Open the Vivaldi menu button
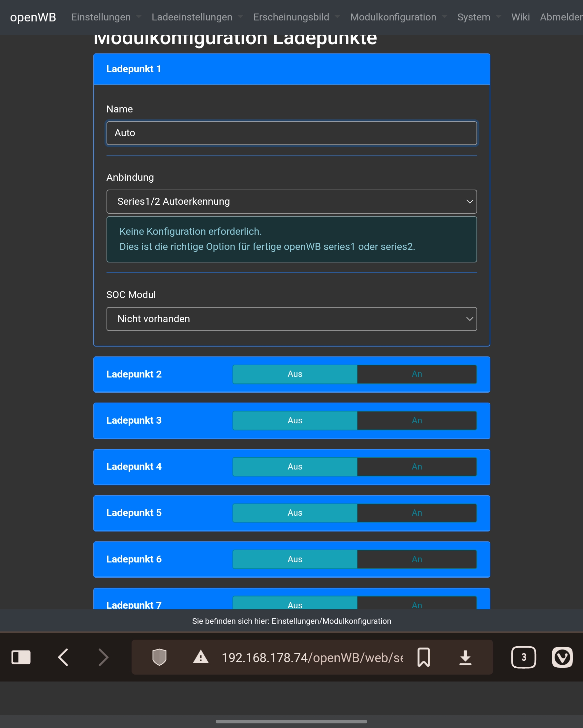Screen dimensions: 583x728 click(562, 657)
